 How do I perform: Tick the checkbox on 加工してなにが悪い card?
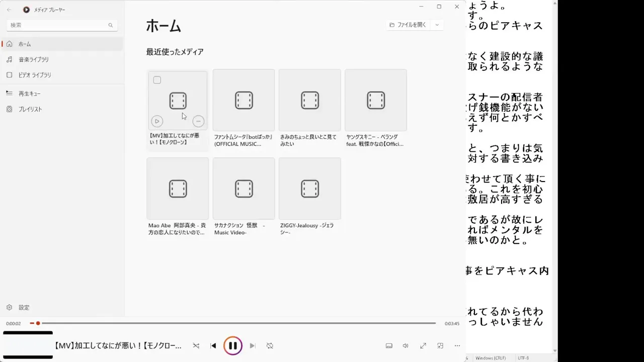pyautogui.click(x=157, y=80)
